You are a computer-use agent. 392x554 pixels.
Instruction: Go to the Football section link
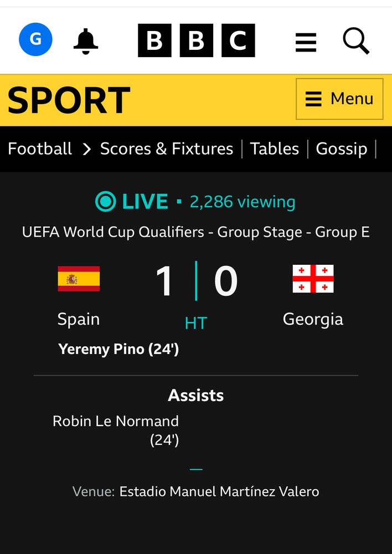pyautogui.click(x=40, y=148)
